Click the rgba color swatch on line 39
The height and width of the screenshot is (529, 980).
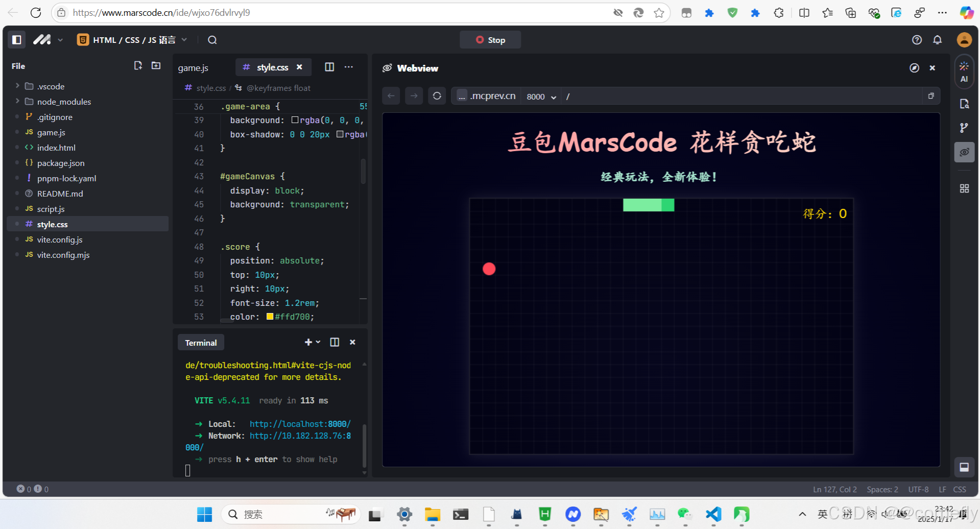295,120
